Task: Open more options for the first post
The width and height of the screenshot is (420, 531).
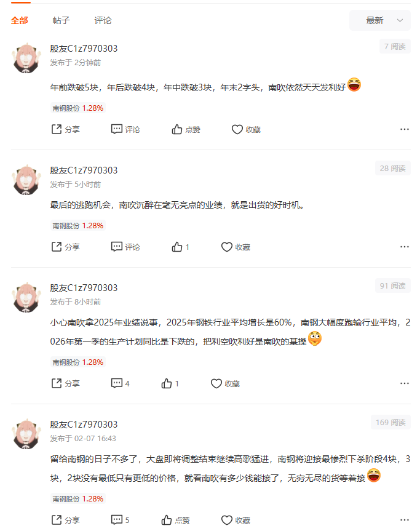Action: pyautogui.click(x=405, y=129)
